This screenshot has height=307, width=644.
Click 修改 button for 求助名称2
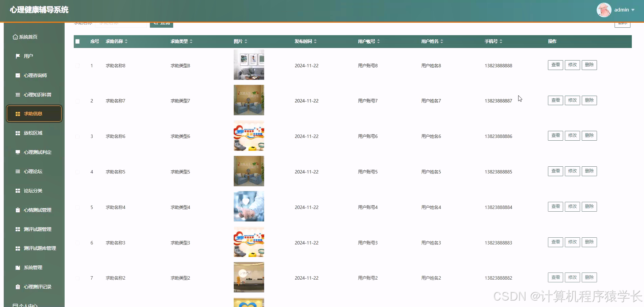[572, 277]
